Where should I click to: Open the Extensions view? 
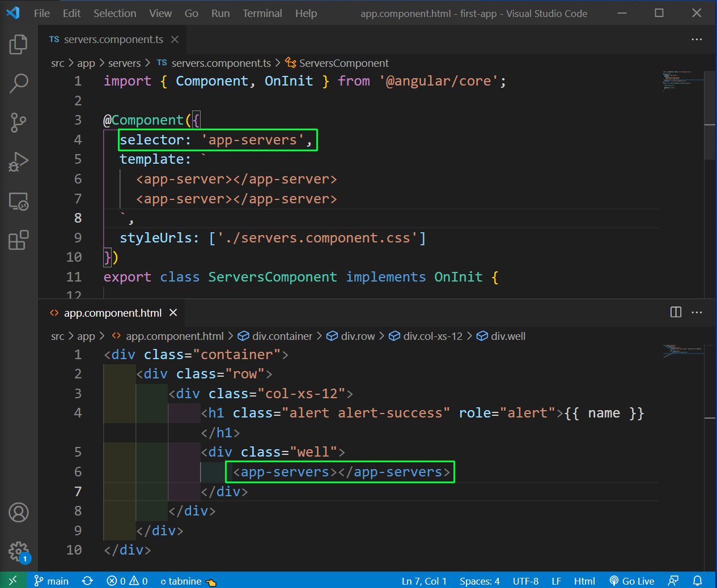[19, 240]
